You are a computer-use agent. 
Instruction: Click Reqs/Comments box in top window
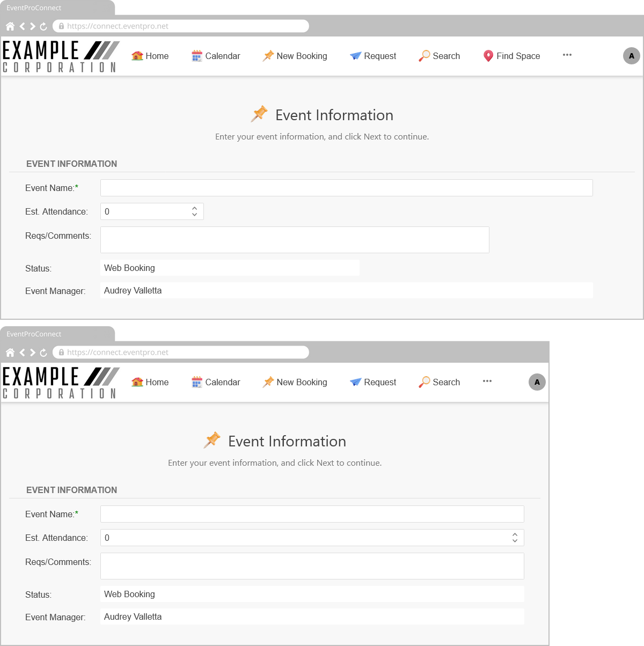click(295, 240)
